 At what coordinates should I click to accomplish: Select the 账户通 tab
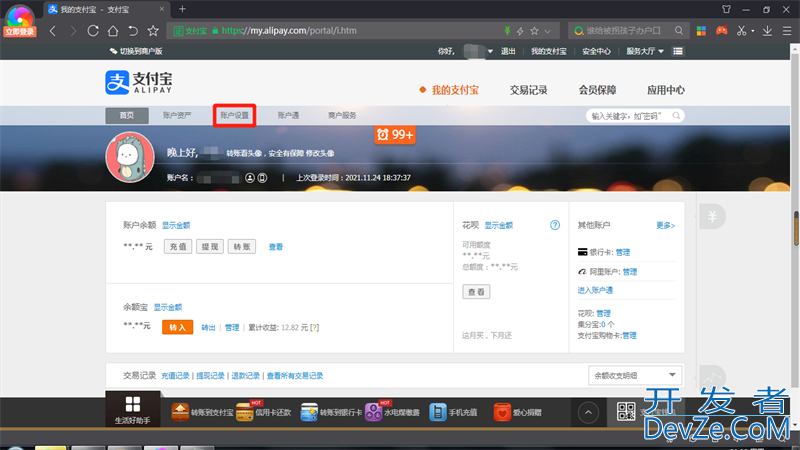click(x=288, y=115)
